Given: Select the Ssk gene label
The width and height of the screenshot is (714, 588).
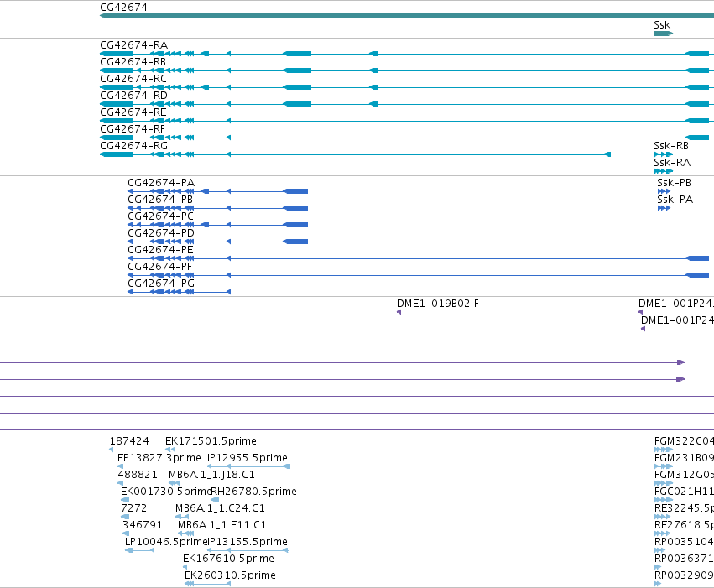Looking at the screenshot, I should coord(662,25).
